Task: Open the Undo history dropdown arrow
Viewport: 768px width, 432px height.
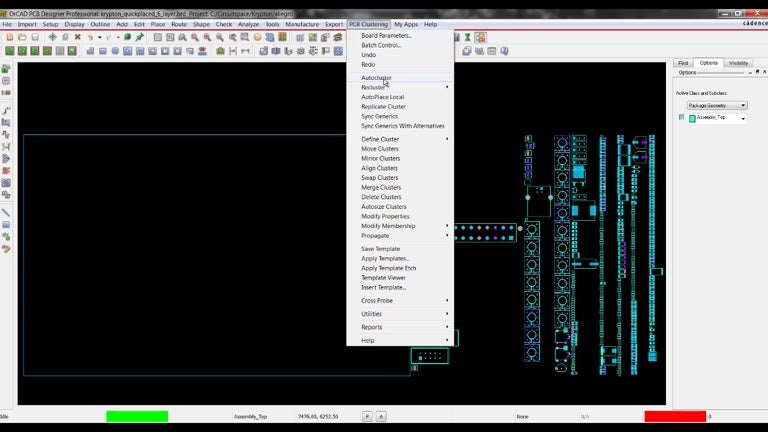Action: (99, 37)
